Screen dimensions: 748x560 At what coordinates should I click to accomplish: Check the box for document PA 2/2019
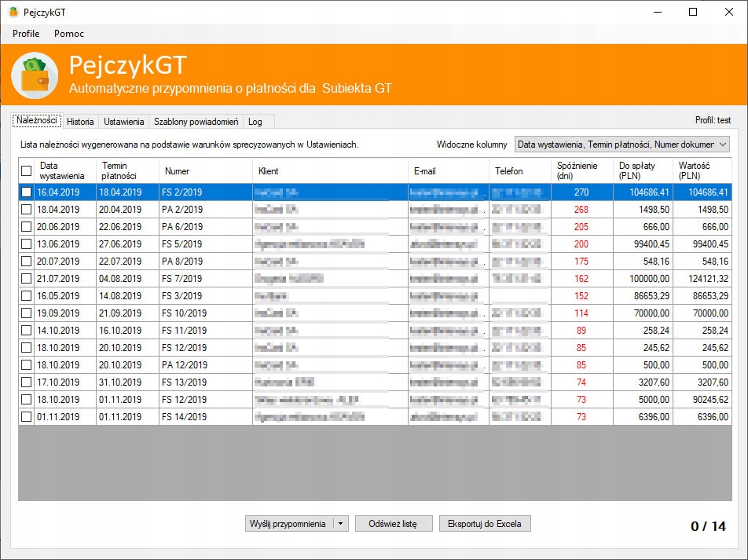coord(26,210)
